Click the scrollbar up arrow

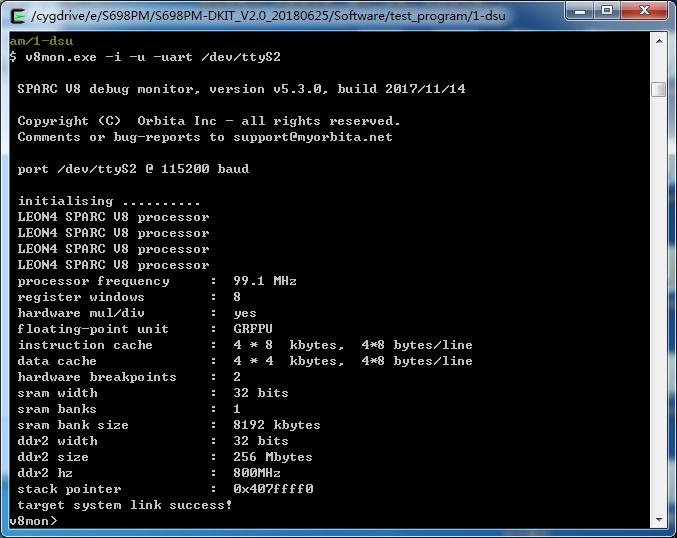point(658,40)
